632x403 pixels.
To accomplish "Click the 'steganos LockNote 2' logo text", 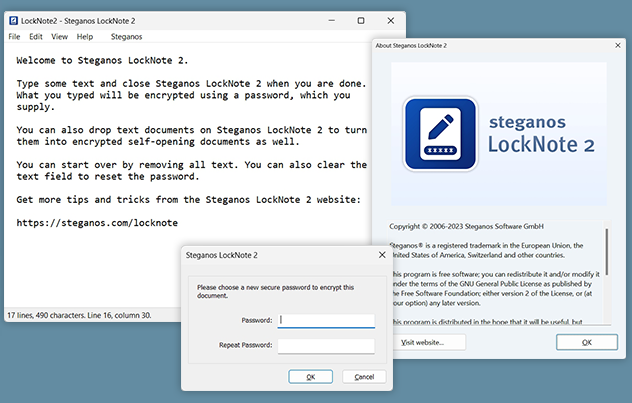I will coord(541,134).
